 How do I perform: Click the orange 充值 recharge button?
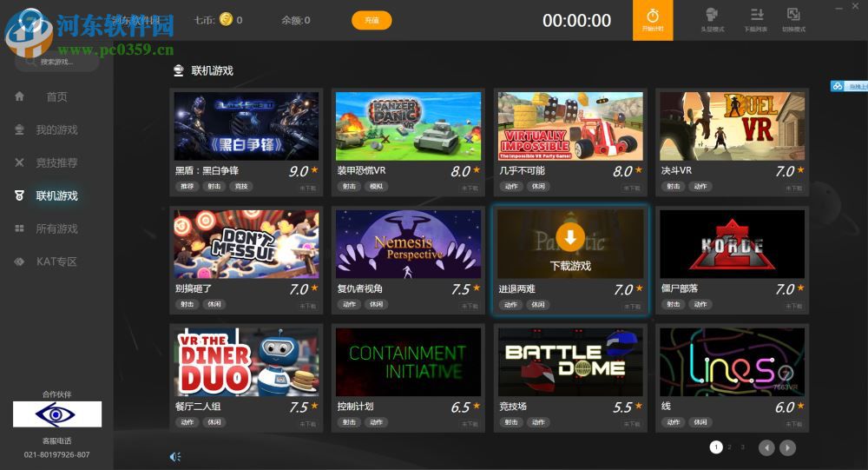coord(372,21)
